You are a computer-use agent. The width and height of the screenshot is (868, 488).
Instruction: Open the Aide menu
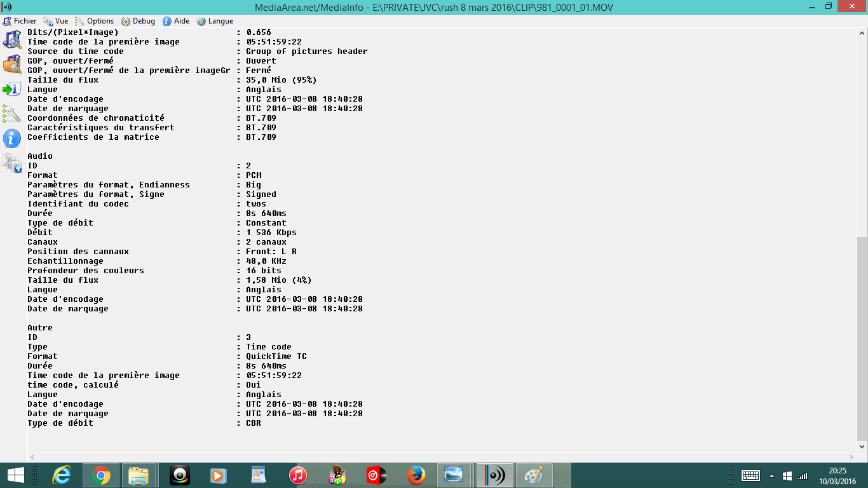(176, 21)
